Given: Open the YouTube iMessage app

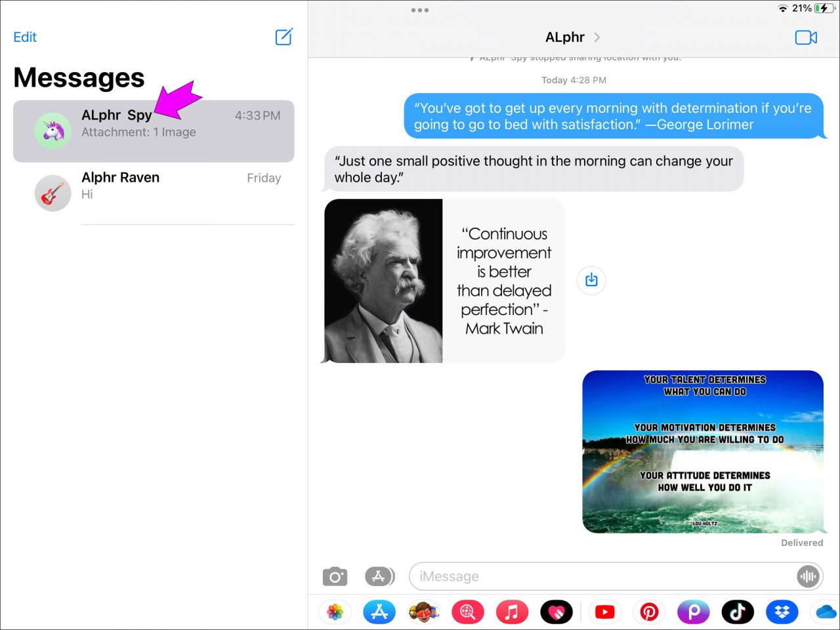Looking at the screenshot, I should (604, 612).
